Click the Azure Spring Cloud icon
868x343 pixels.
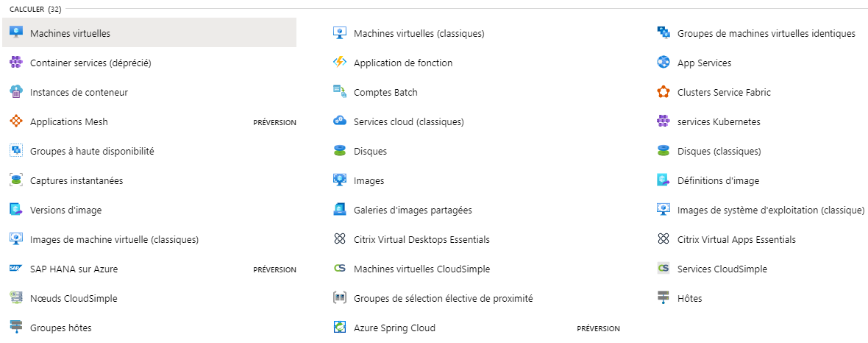pyautogui.click(x=339, y=328)
